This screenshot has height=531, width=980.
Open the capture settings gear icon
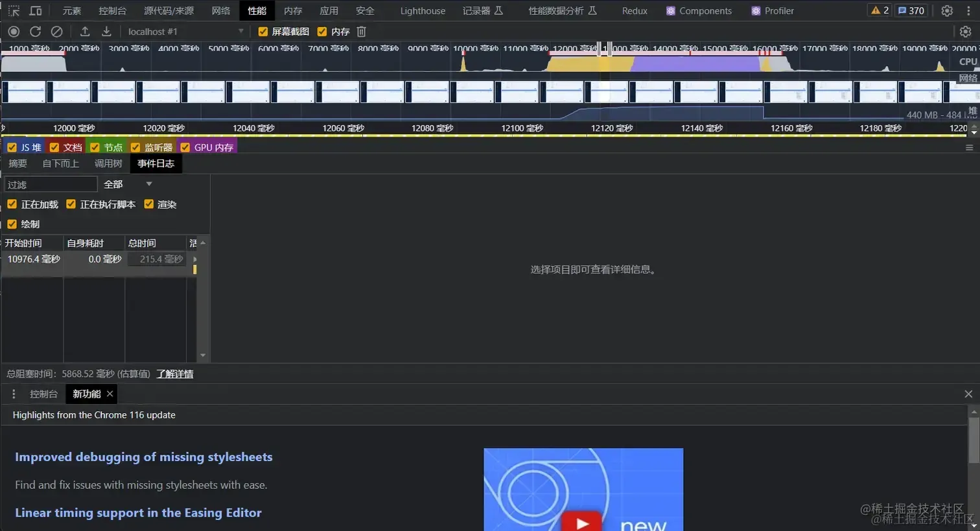(x=966, y=31)
